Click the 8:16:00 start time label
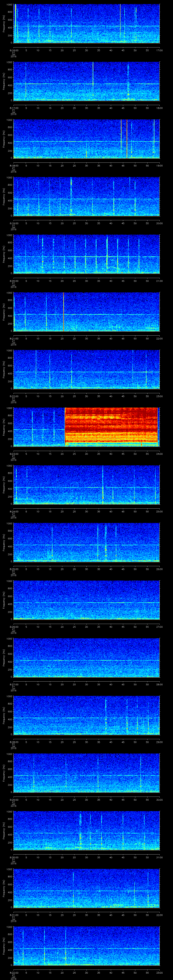173x980 pixels. click(14, 50)
